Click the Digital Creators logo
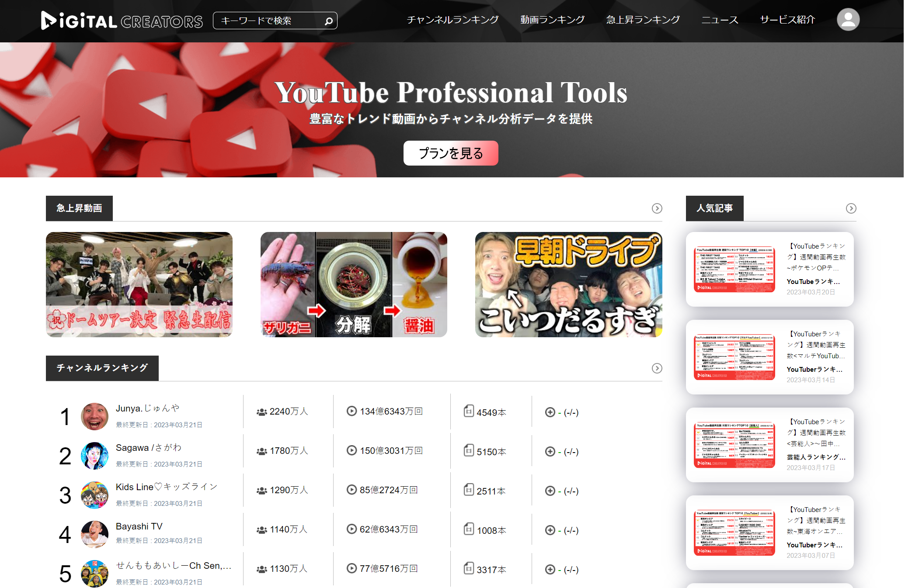The height and width of the screenshot is (588, 912). click(122, 21)
